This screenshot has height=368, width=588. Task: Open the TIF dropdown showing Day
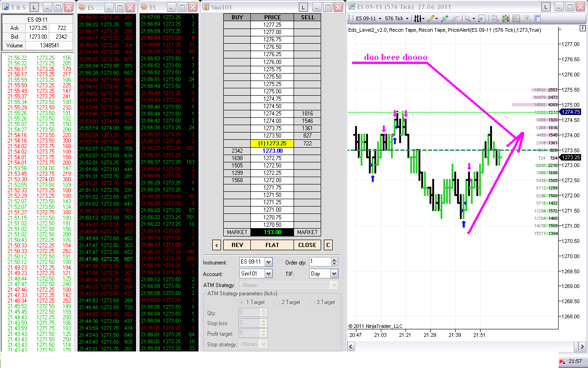[x=324, y=273]
